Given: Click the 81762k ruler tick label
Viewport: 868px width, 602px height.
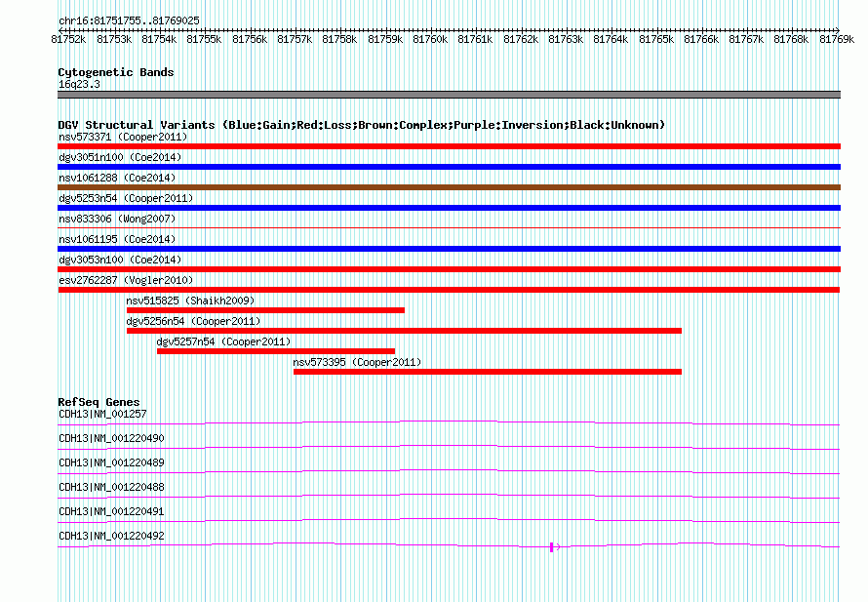Looking at the screenshot, I should pyautogui.click(x=521, y=39).
